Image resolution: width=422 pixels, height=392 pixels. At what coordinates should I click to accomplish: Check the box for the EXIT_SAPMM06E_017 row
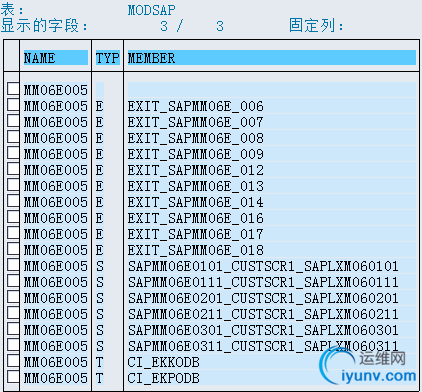[x=13, y=233]
